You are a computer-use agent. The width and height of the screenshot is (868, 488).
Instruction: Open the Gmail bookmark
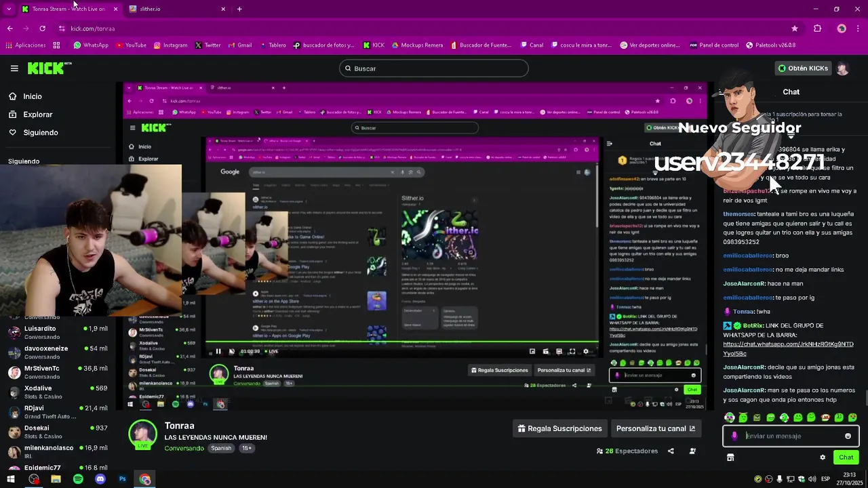coord(239,45)
